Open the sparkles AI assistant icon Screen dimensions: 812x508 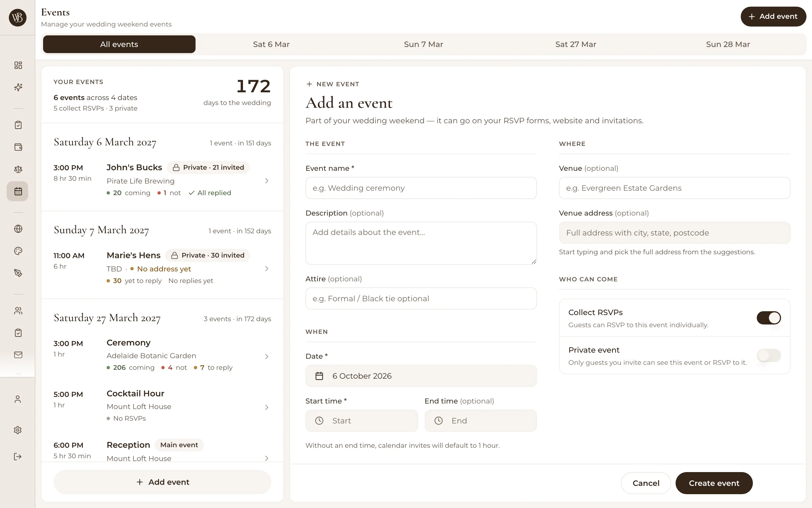tap(18, 87)
